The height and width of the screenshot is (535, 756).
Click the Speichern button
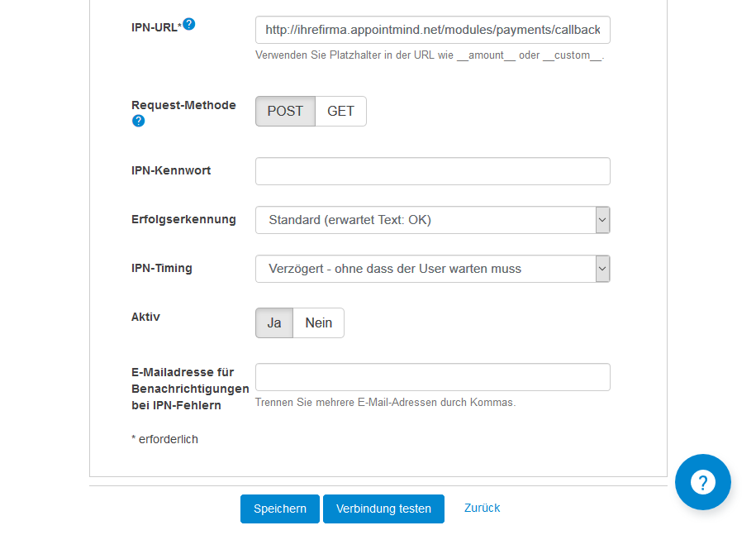(280, 509)
